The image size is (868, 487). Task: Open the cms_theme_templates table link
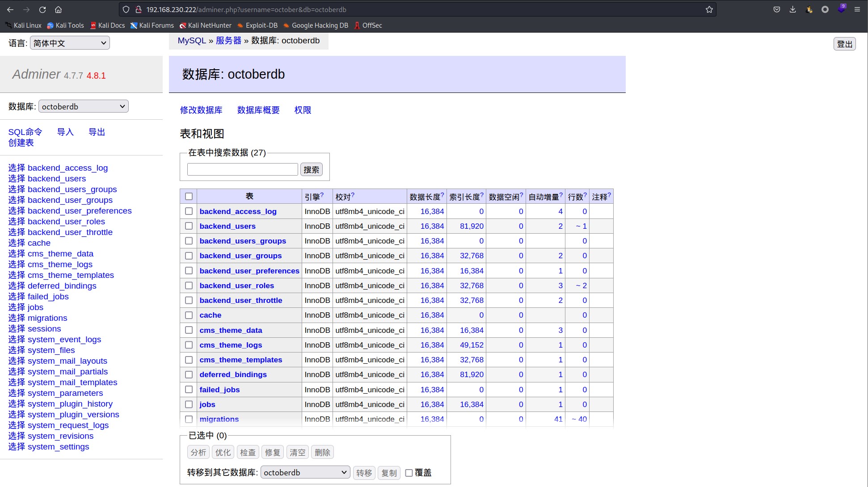pyautogui.click(x=241, y=360)
